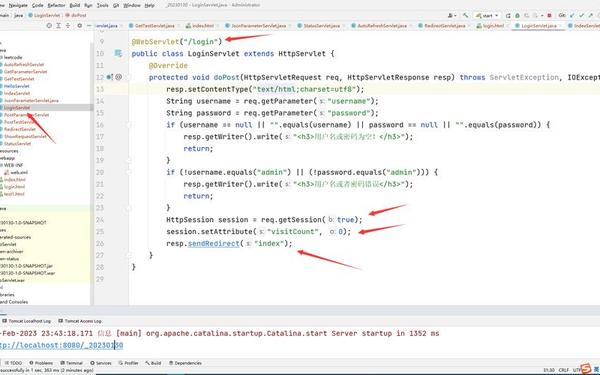
Task: Click the Debug bug icon in toolbar
Action: coord(517,16)
